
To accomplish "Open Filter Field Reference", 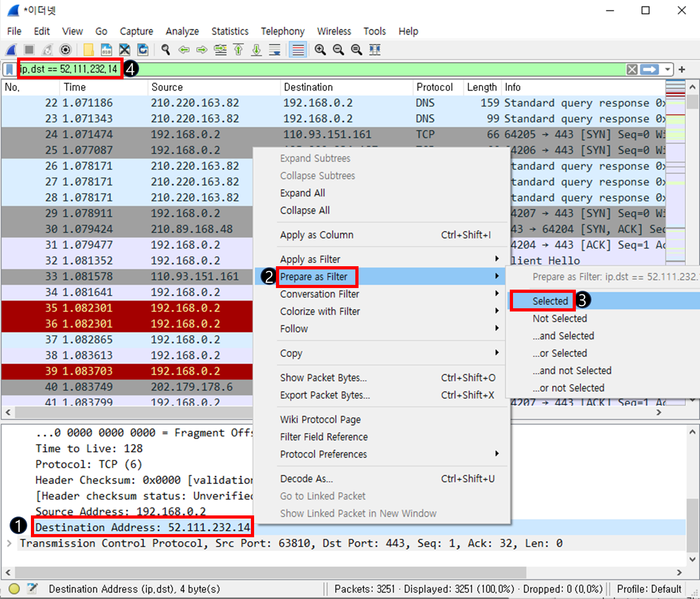I will coord(382,437).
